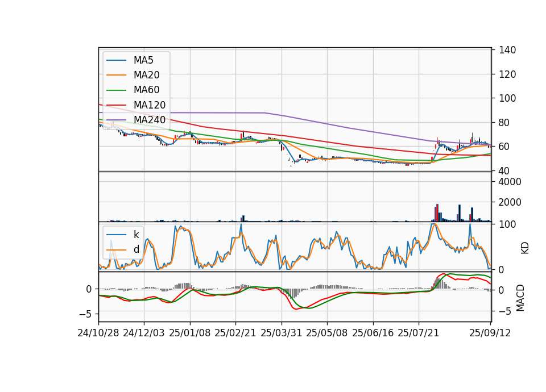
Task: Click the 24/12/03 date axis label
Action: [x=144, y=333]
